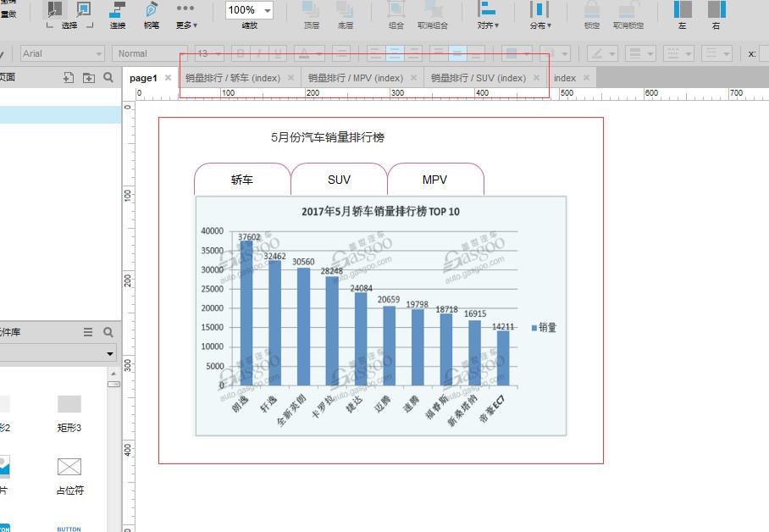Close the 销量排行 / 轿车 tab
Screen dimensions: 769x532
pyautogui.click(x=290, y=78)
